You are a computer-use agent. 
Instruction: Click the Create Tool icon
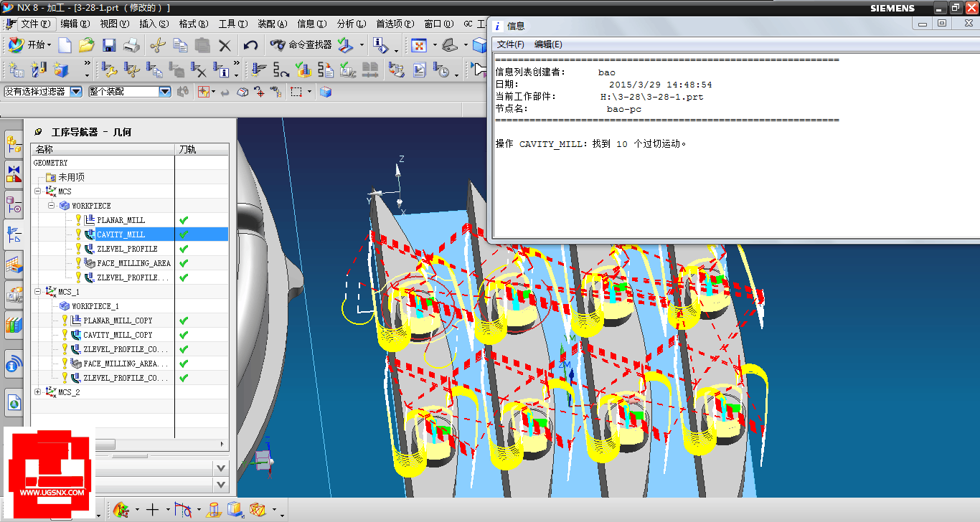coord(39,70)
